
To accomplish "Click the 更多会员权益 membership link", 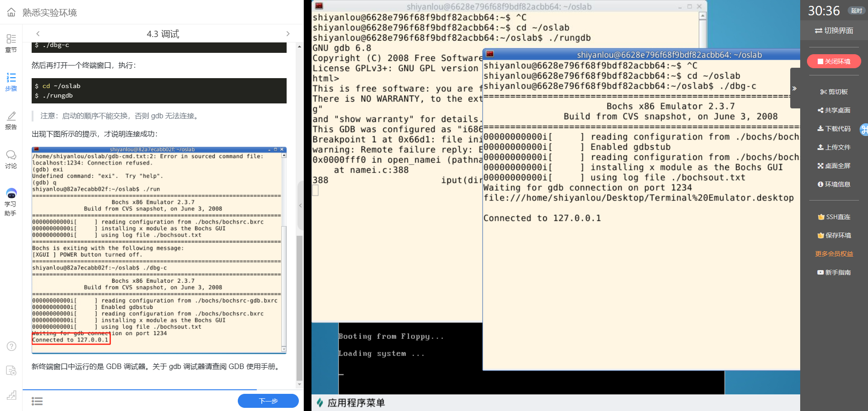I will (834, 254).
